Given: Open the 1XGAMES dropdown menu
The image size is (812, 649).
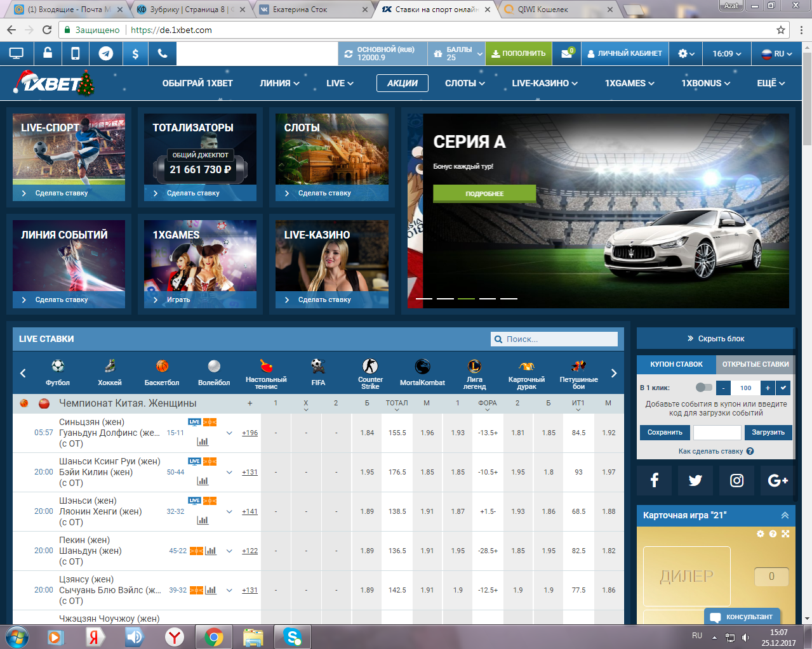Looking at the screenshot, I should 629,83.
